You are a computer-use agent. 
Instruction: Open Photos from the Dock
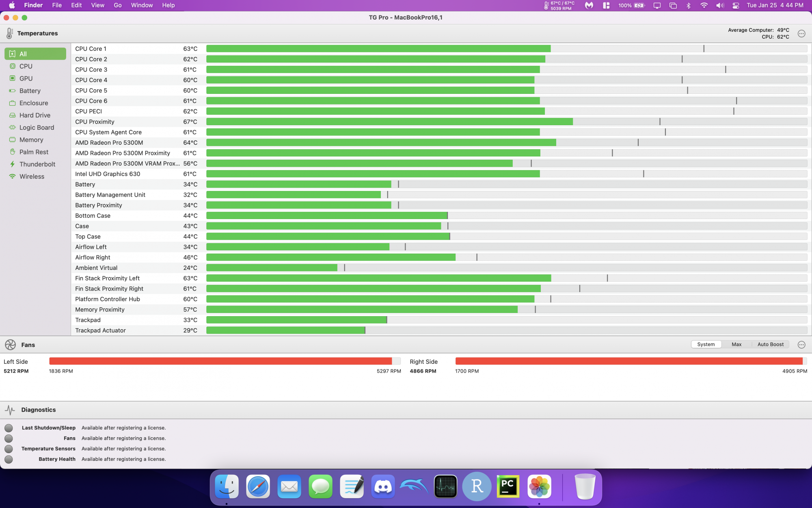click(x=539, y=486)
